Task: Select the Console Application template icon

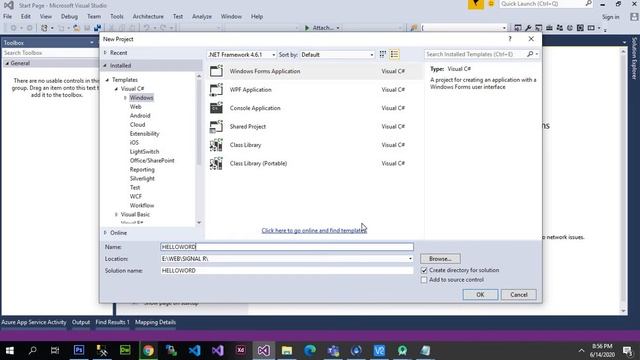Action: (216, 108)
